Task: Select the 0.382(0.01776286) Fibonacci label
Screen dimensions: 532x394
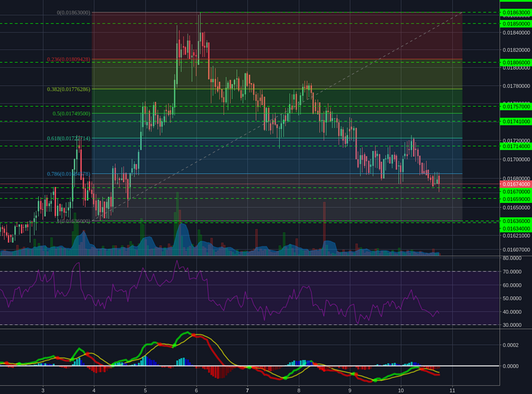Action: pos(69,89)
